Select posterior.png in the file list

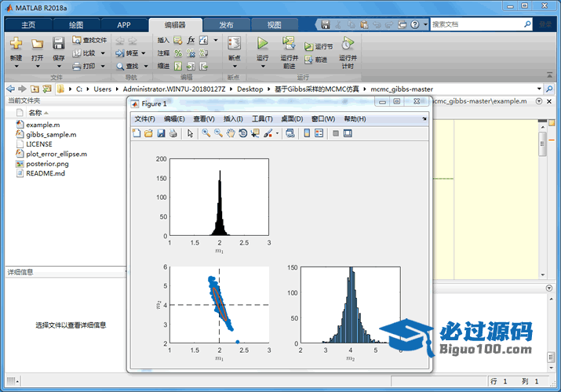coord(47,164)
